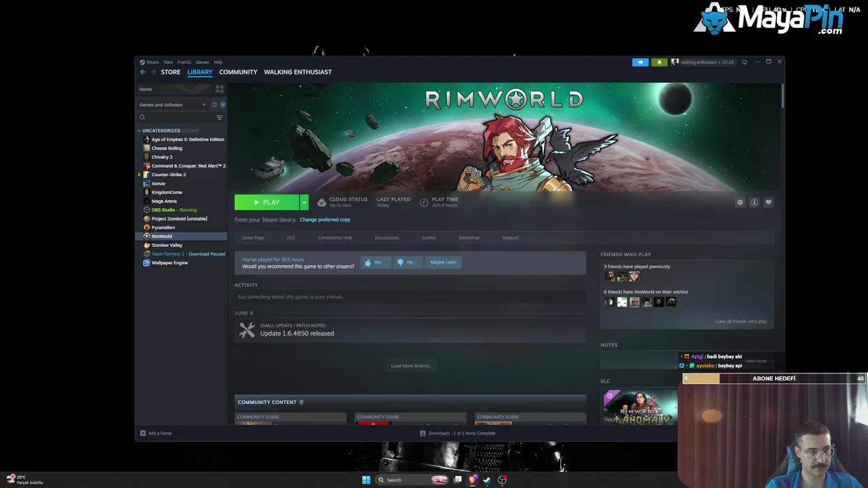868x488 pixels.
Task: Open the View menu
Action: pyautogui.click(x=168, y=62)
